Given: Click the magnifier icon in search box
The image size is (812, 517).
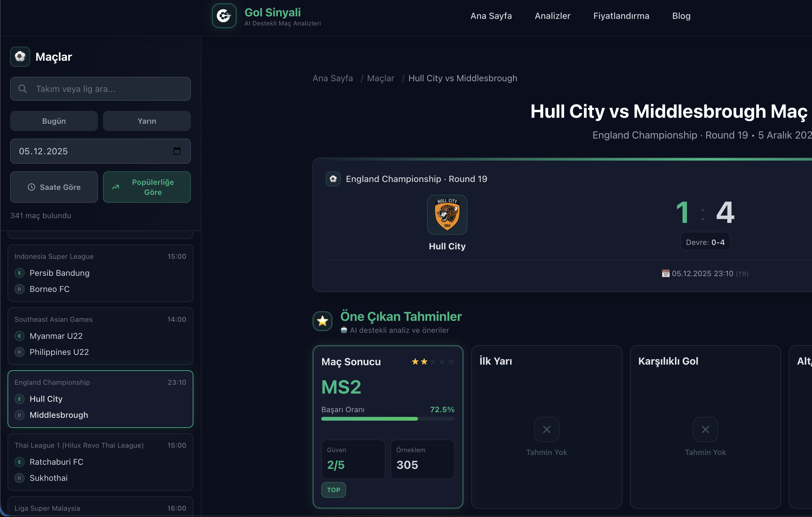Looking at the screenshot, I should click(x=23, y=89).
